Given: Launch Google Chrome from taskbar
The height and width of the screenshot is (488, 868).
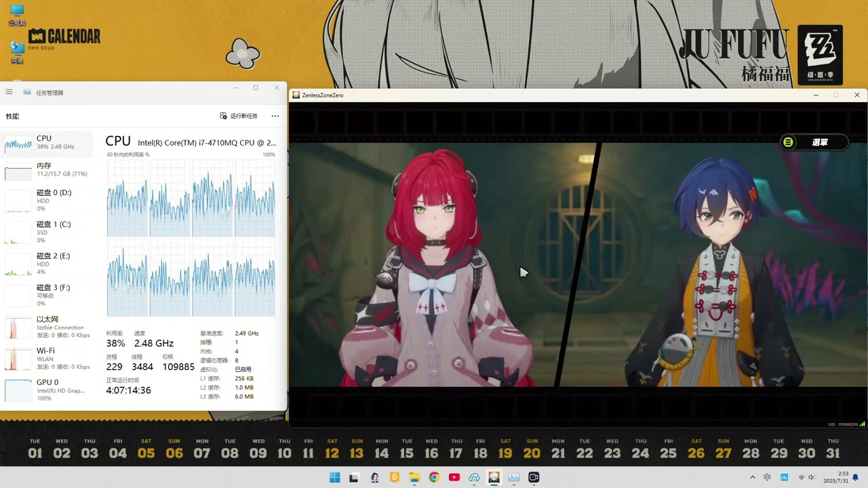Looking at the screenshot, I should (434, 477).
